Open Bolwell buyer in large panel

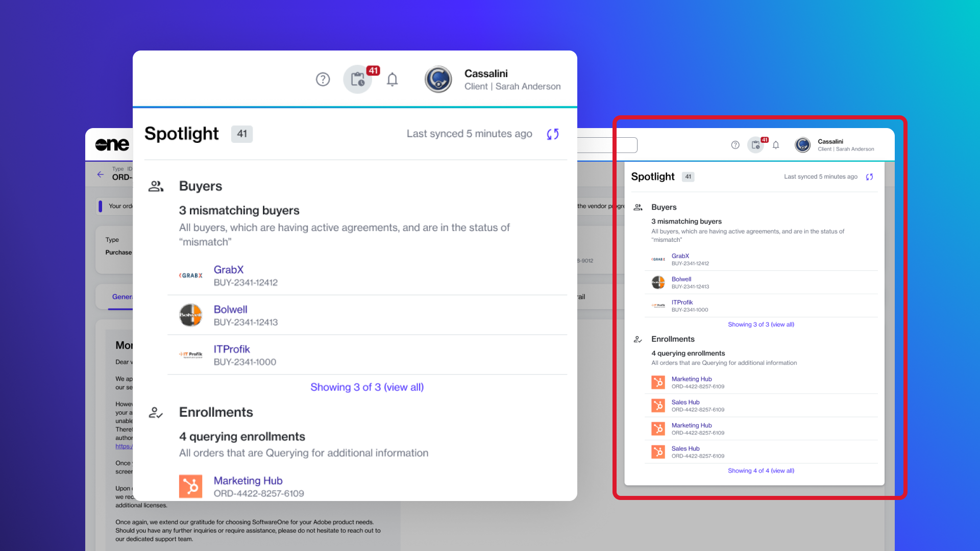pos(230,310)
